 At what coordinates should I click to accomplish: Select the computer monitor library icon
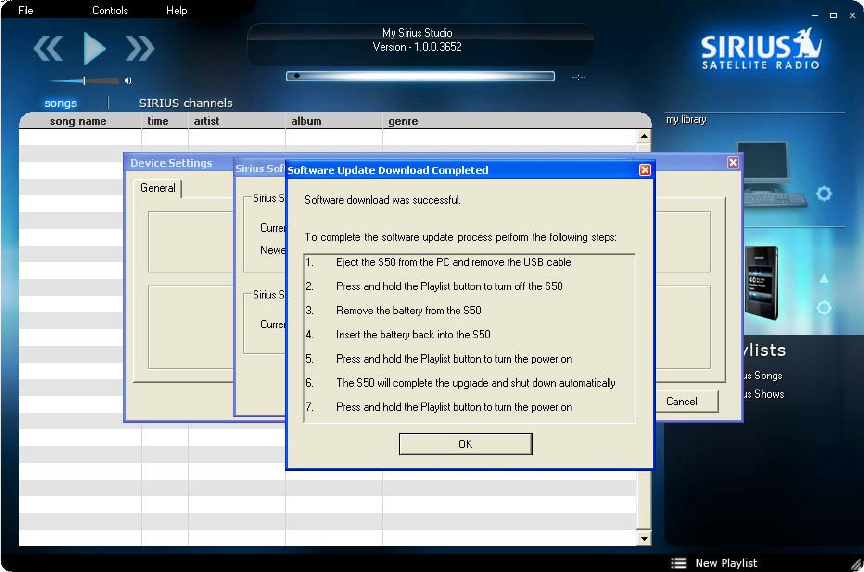click(768, 172)
